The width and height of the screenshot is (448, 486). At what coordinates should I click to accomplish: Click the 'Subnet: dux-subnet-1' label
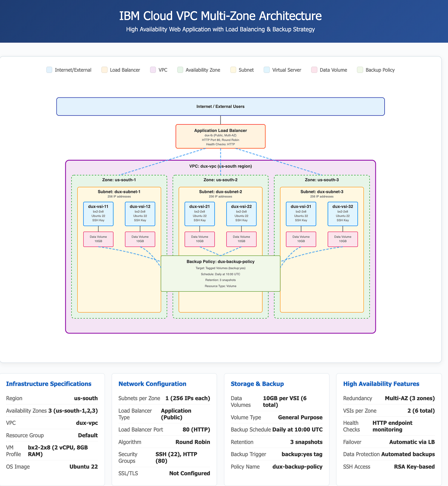click(119, 192)
